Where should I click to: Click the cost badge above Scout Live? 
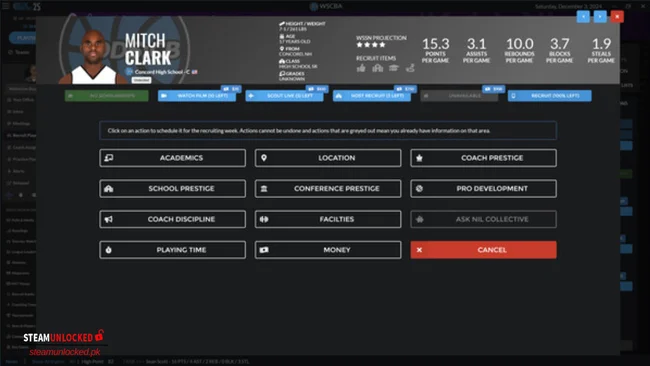point(318,89)
